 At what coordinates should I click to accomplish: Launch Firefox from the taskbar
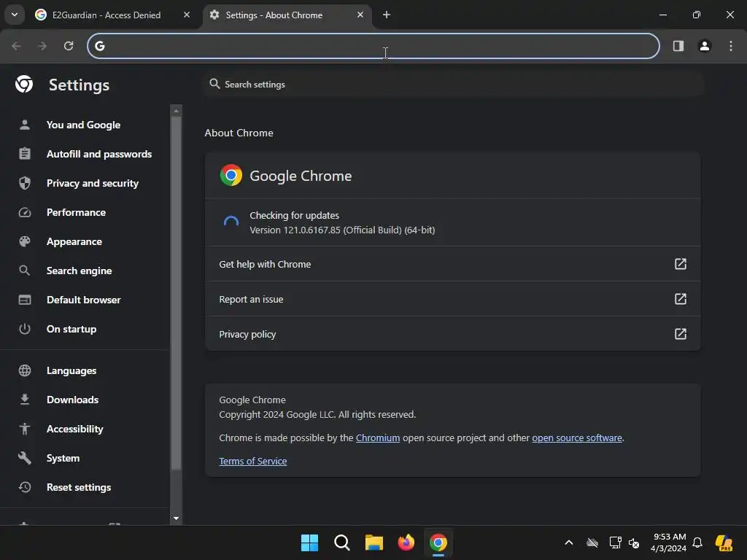click(406, 542)
